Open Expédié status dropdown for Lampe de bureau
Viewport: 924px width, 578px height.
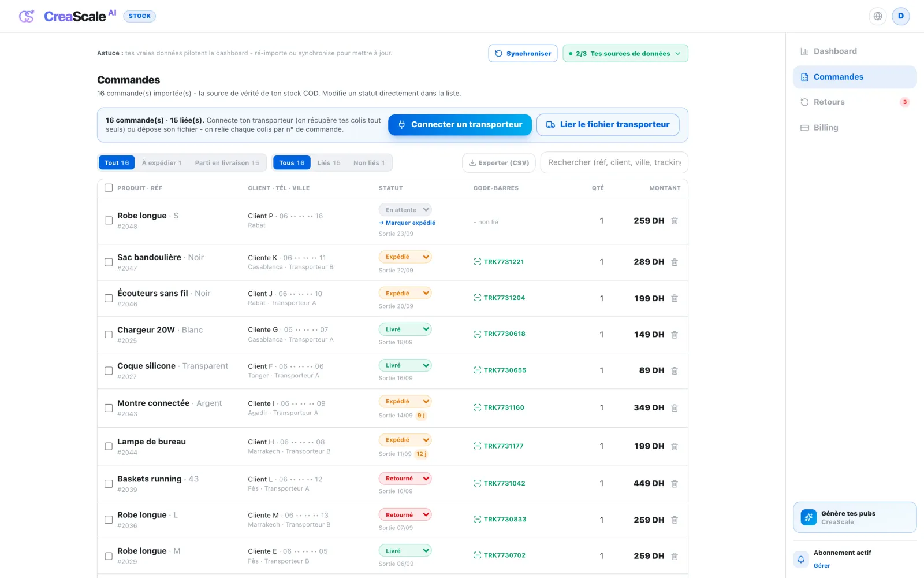pyautogui.click(x=405, y=440)
